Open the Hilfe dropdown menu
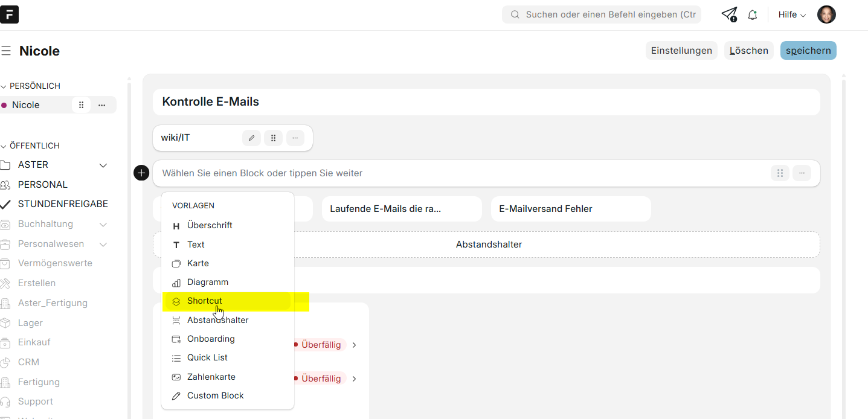Screen dimensions: 868x419 point(791,14)
